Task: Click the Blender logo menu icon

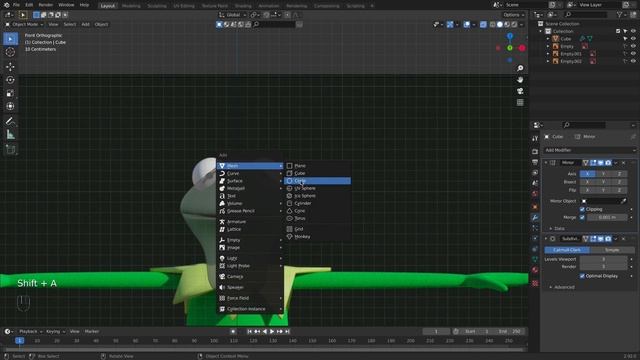Action: tap(6, 5)
